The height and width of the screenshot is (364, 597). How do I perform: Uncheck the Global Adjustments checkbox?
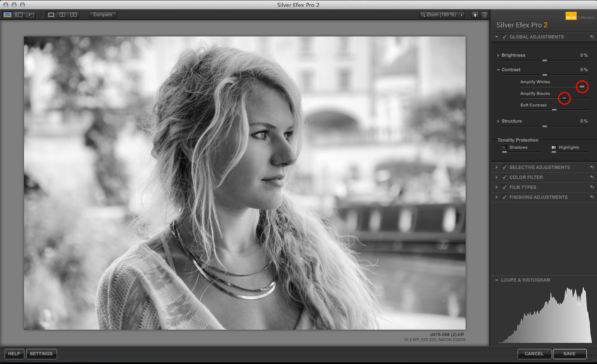point(504,37)
